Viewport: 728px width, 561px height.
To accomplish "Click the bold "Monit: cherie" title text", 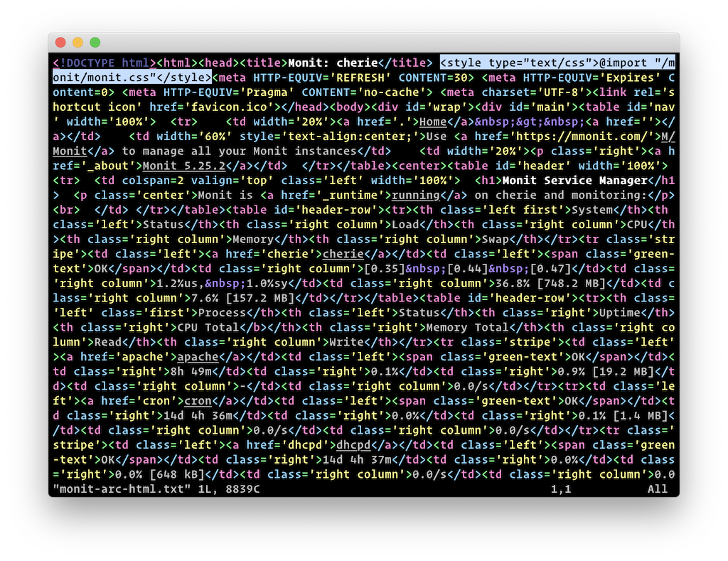I will coord(333,63).
